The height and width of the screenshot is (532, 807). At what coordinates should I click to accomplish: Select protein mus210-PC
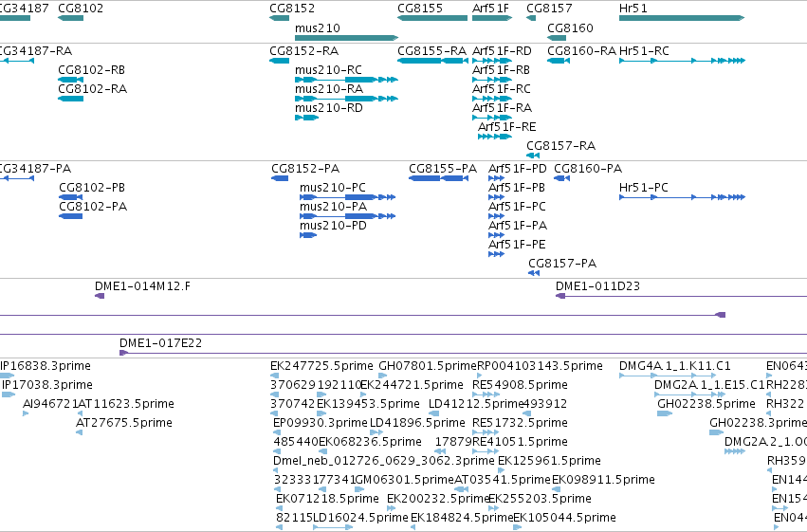[333, 188]
